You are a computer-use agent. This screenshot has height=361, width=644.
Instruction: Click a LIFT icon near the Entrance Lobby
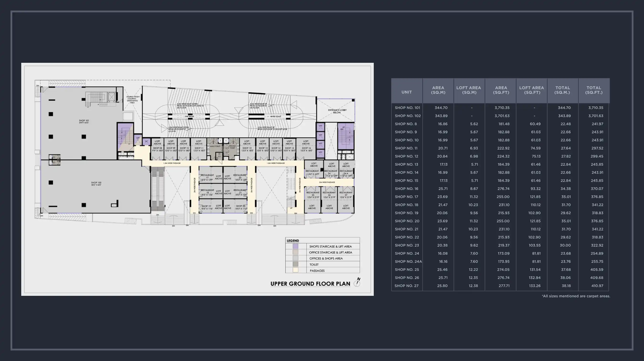pyautogui.click(x=321, y=126)
